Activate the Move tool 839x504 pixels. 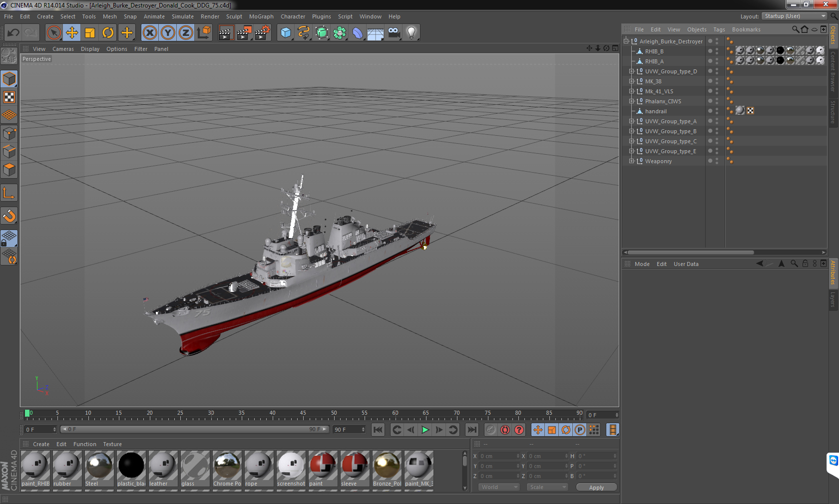72,33
